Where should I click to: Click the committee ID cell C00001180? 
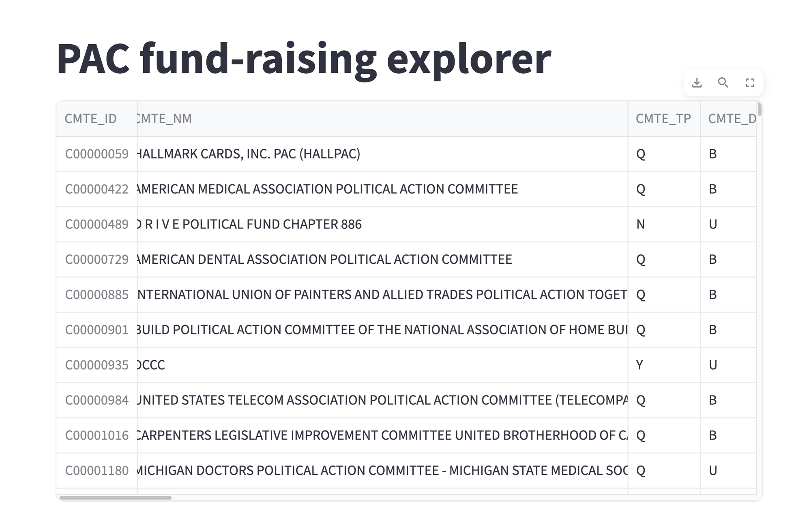pyautogui.click(x=97, y=470)
